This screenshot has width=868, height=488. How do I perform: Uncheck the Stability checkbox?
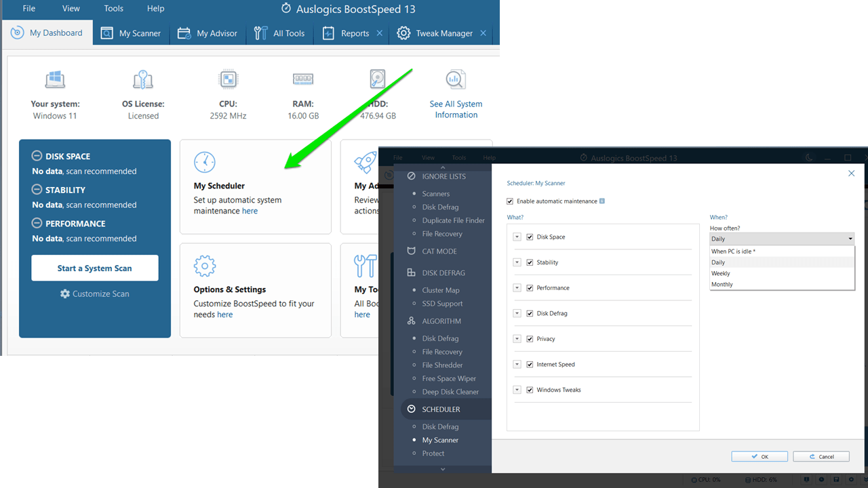(x=530, y=262)
